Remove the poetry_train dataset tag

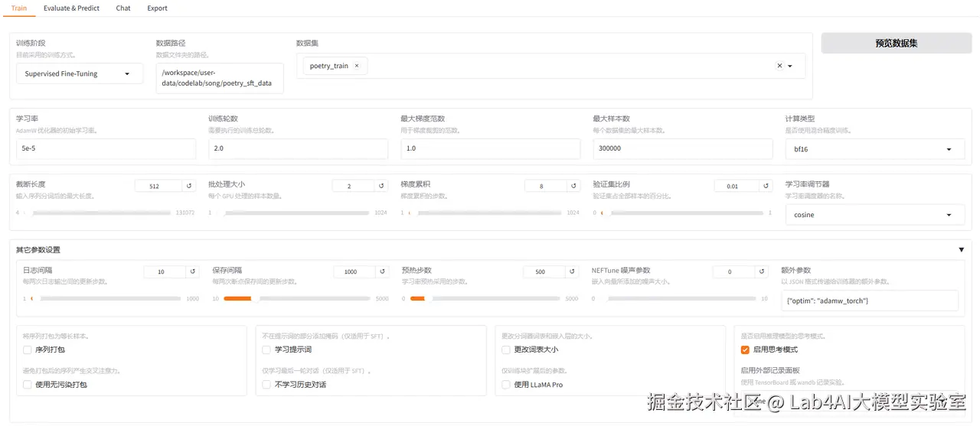coord(357,66)
